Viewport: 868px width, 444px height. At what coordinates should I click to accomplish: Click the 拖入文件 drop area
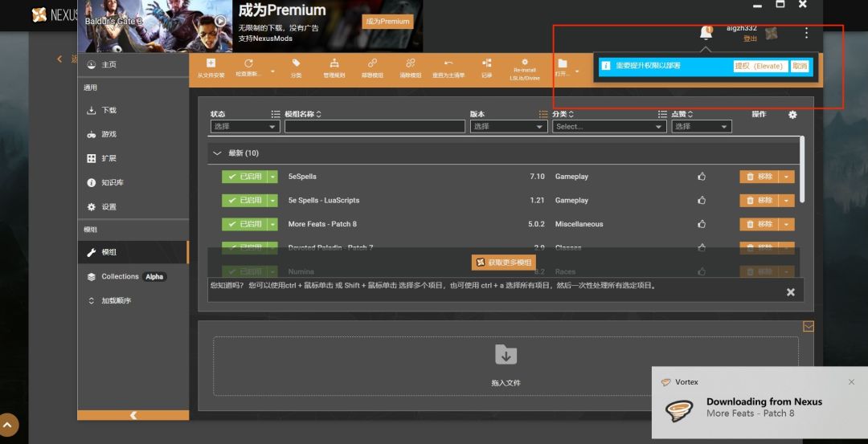(506, 366)
